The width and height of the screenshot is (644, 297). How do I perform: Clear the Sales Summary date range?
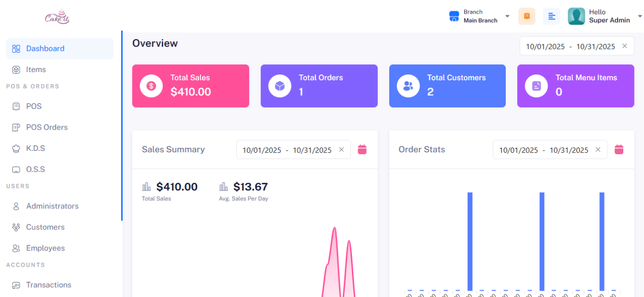(342, 149)
